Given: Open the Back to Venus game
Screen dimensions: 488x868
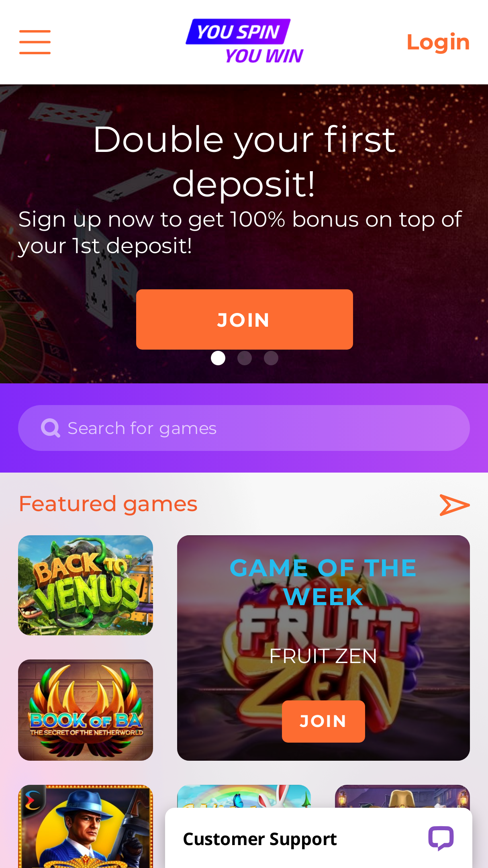Looking at the screenshot, I should click(86, 585).
